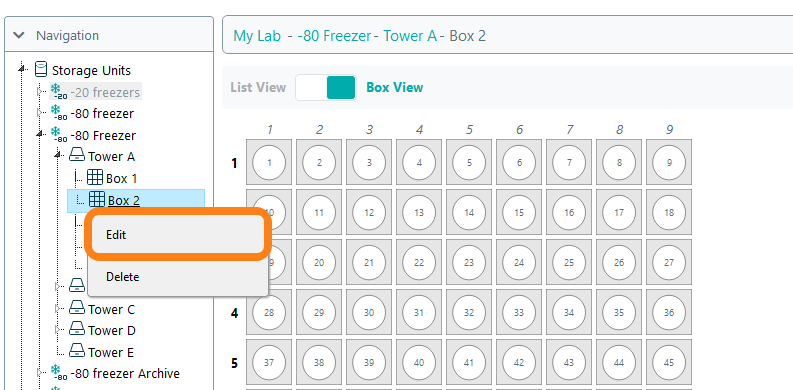Collapse the Tower A tree node

pos(59,154)
